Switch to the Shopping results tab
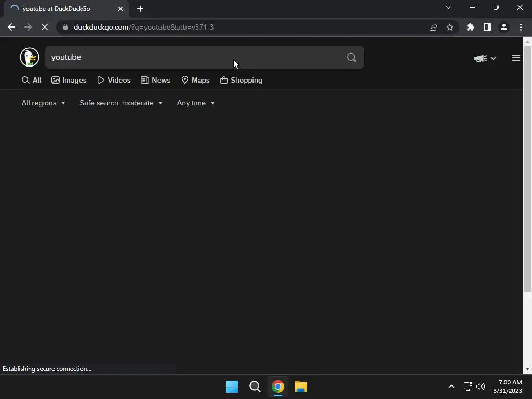 click(241, 81)
